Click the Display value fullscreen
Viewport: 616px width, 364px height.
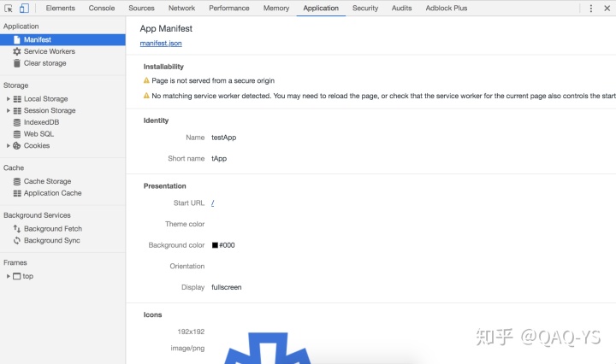tap(226, 287)
